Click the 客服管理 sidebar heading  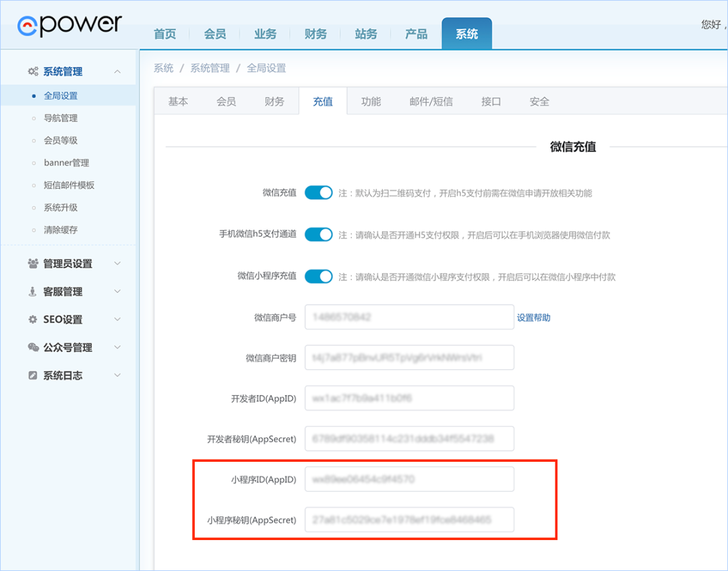63,291
